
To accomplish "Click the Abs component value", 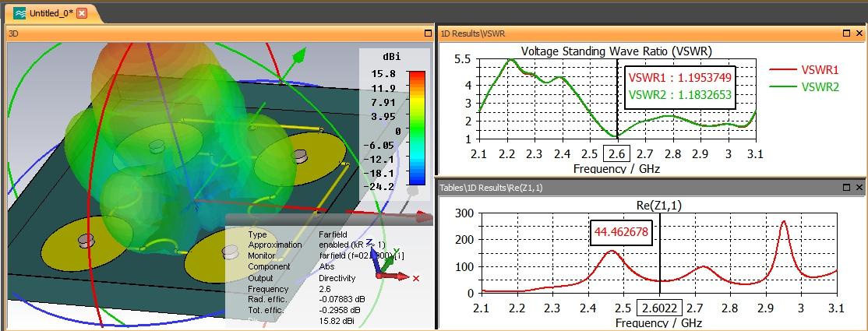I will 326,267.
